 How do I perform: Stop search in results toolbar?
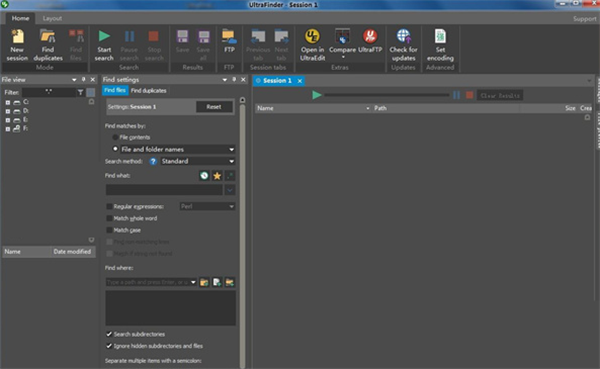coord(470,95)
